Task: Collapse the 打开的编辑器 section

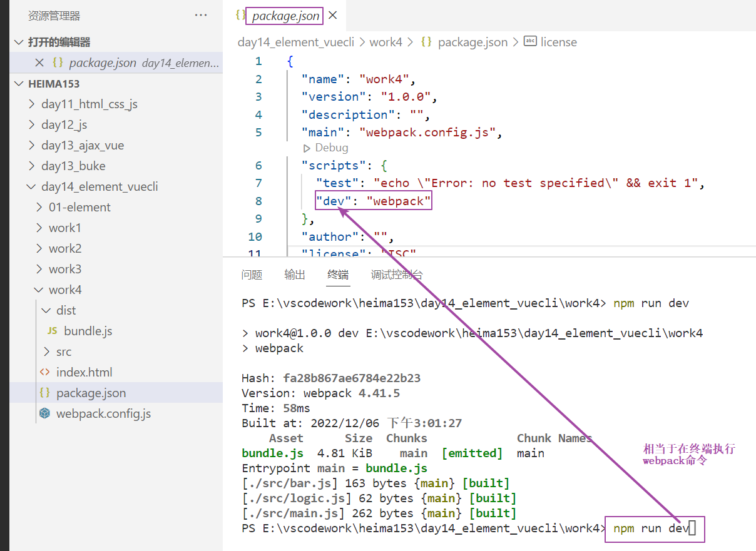Action: (19, 42)
